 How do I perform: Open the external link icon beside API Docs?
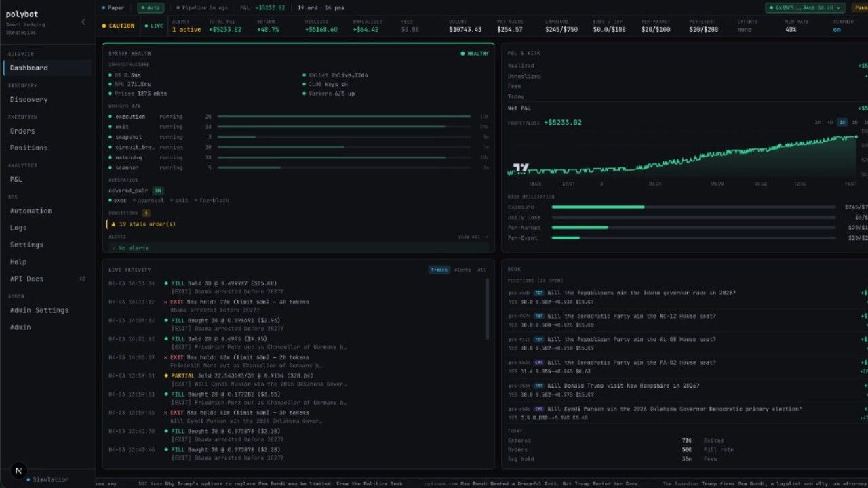pos(83,279)
